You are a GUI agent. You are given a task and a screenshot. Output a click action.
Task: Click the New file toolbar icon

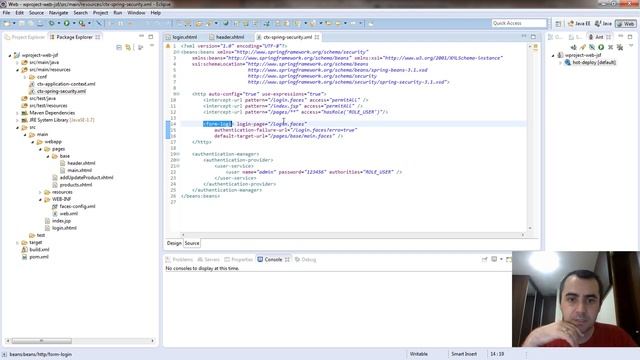pos(7,23)
